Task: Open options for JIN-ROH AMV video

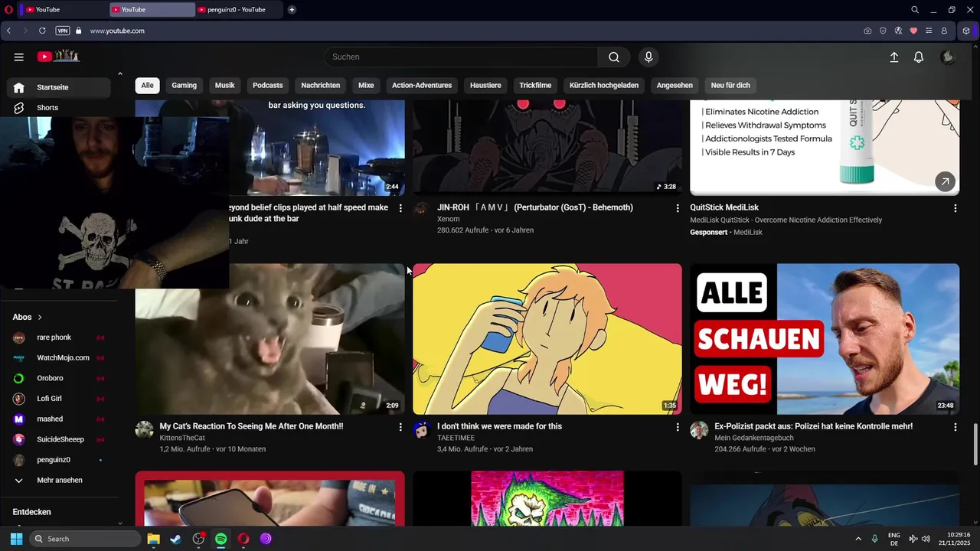Action: click(678, 208)
